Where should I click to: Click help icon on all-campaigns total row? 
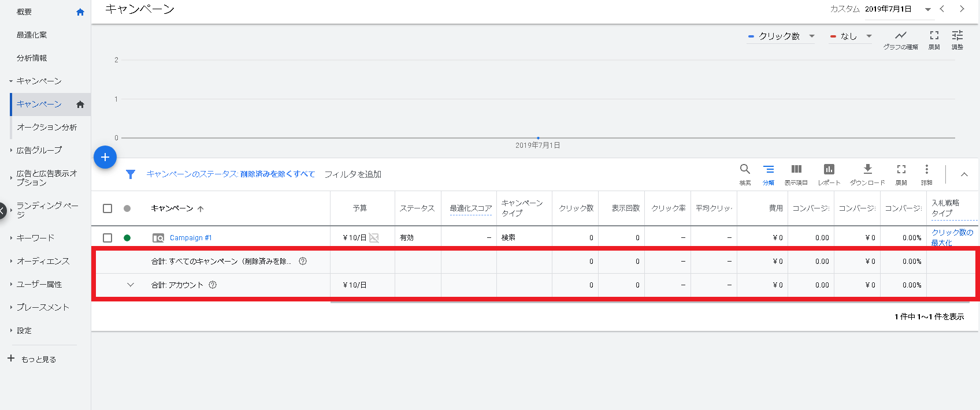click(x=303, y=261)
